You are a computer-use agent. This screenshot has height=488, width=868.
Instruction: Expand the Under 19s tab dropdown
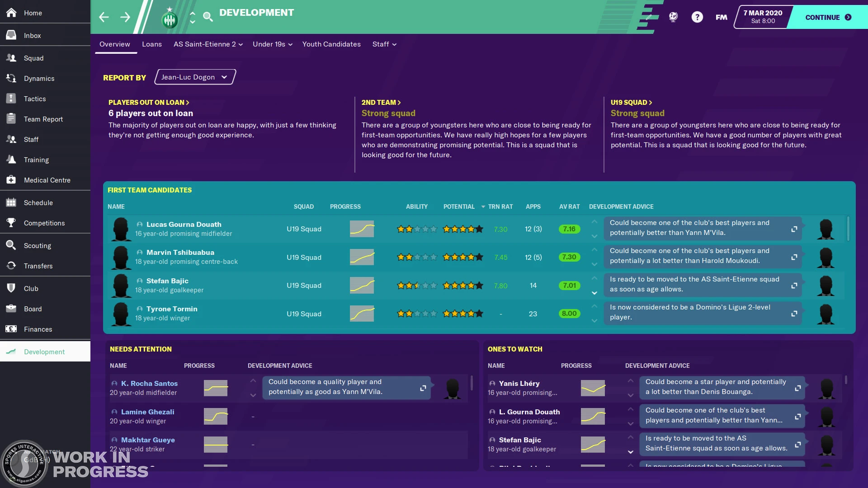(x=290, y=44)
